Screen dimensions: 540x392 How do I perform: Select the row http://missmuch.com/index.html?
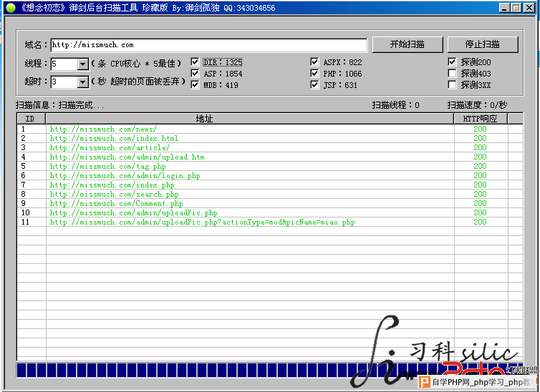pos(270,138)
